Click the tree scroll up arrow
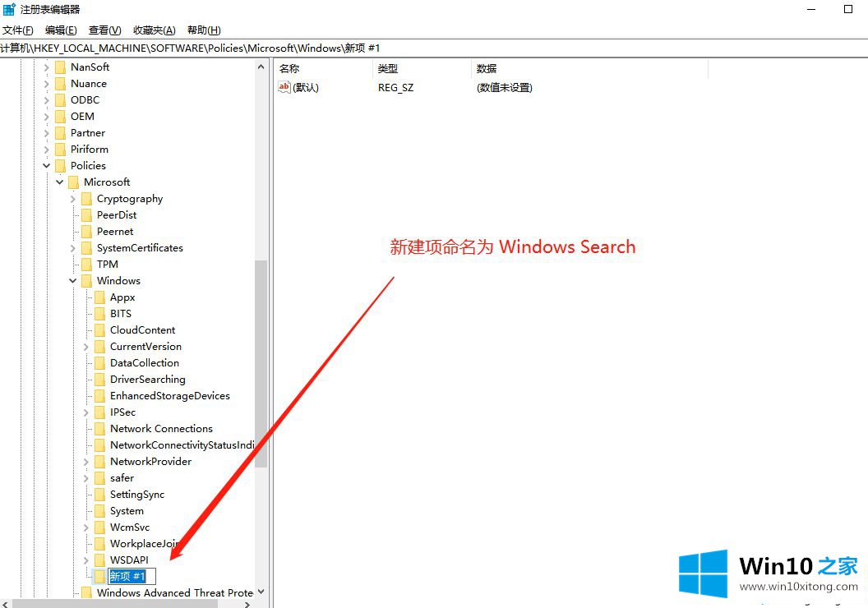The height and width of the screenshot is (608, 868). [261, 67]
